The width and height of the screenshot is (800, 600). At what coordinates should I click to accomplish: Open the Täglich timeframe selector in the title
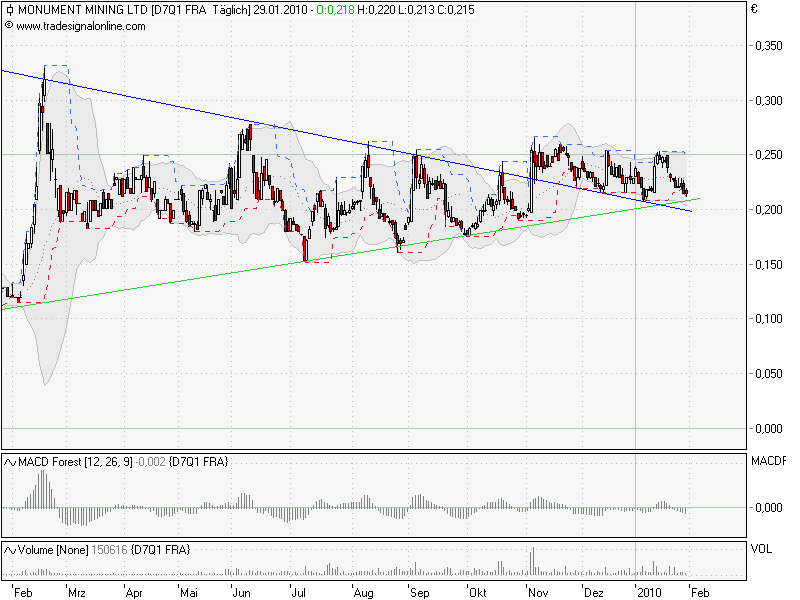(x=227, y=9)
